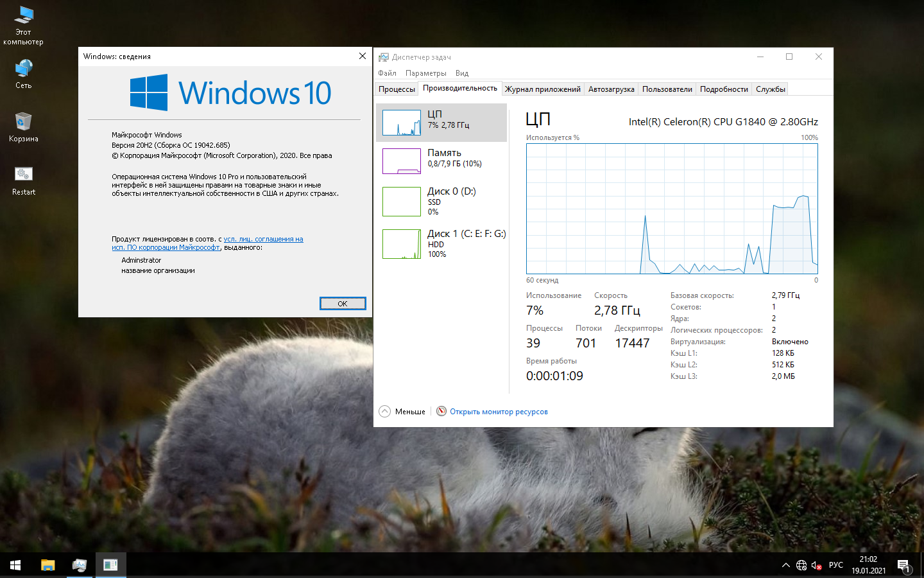Select Task Manager taskbar icon
The height and width of the screenshot is (578, 924).
click(x=80, y=565)
